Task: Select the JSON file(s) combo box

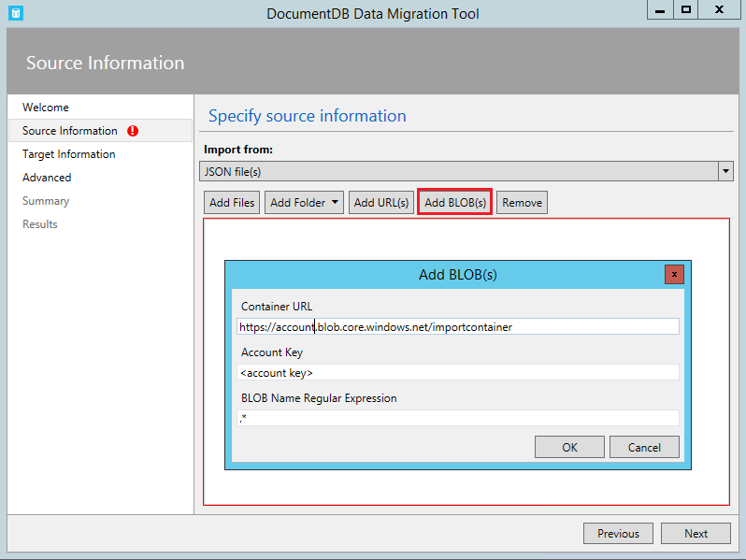Action: click(x=458, y=171)
